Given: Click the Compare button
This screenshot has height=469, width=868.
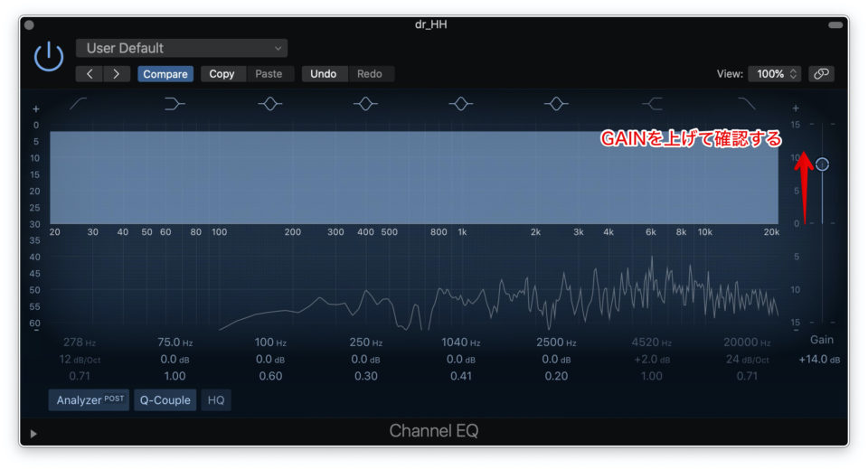Looking at the screenshot, I should (x=165, y=74).
